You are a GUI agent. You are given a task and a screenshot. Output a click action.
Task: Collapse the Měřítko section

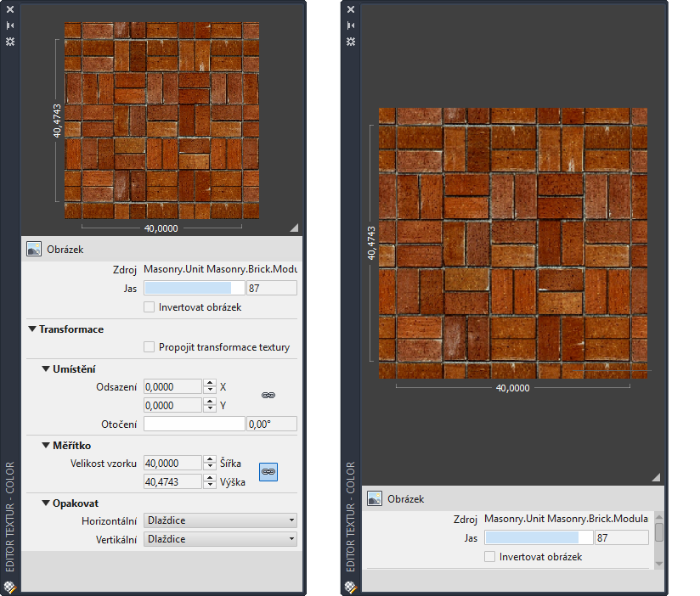[46, 445]
